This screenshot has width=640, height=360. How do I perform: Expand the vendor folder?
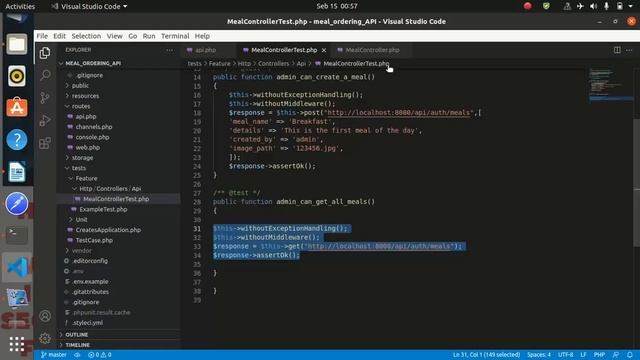(x=82, y=251)
